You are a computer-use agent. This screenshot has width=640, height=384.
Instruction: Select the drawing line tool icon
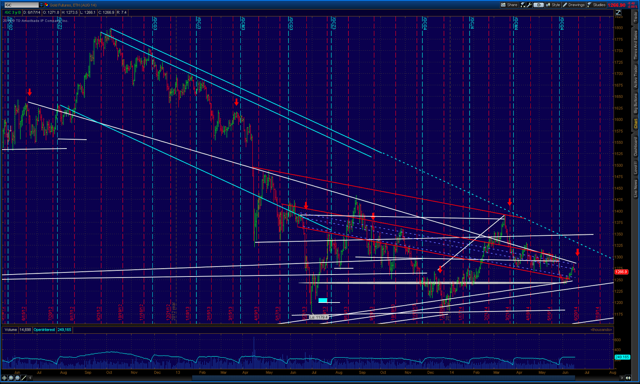(x=24, y=378)
